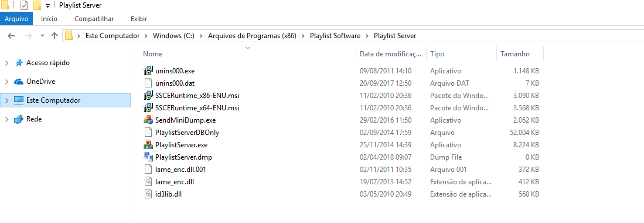The width and height of the screenshot is (644, 223).
Task: Switch to the Exibir ribbon tab
Action: coord(139,19)
